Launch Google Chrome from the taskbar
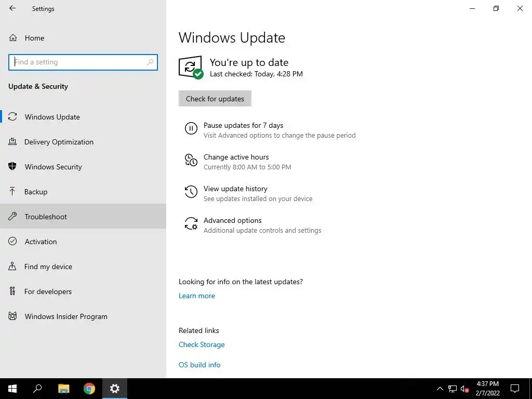The height and width of the screenshot is (399, 532). click(x=89, y=389)
